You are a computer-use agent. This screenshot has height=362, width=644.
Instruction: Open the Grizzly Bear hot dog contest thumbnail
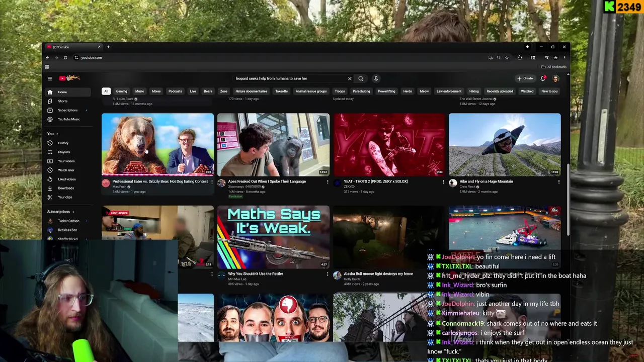point(157,144)
